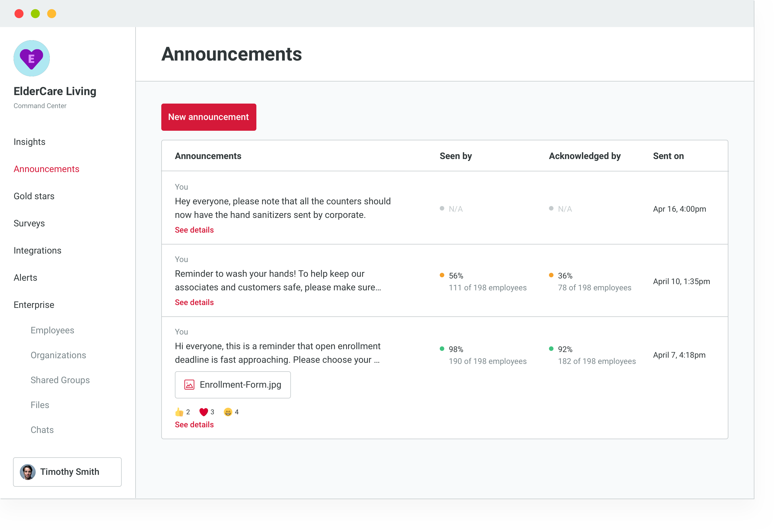Click the Sent on column header
Viewport: 781px width, 532px height.
(x=668, y=156)
